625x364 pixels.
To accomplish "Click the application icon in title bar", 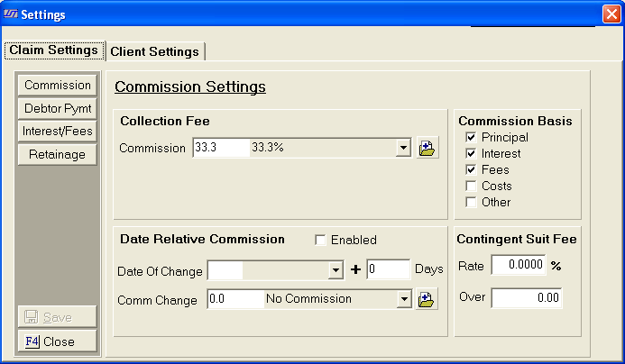I will (11, 14).
